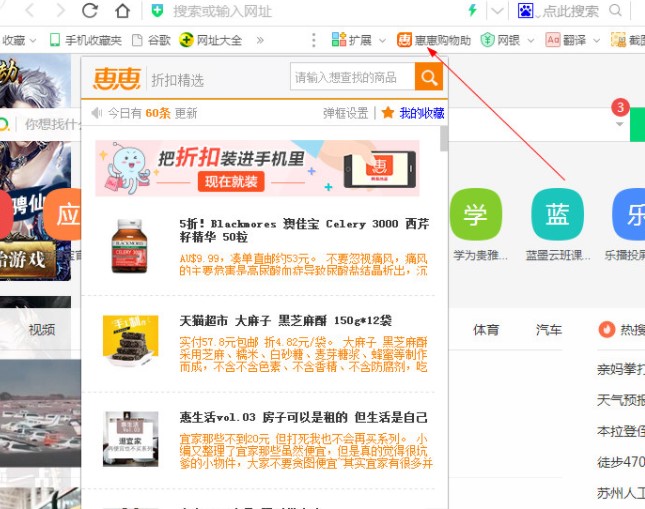The image size is (645, 509).
Task: Click the browser back arrow
Action: 30,10
